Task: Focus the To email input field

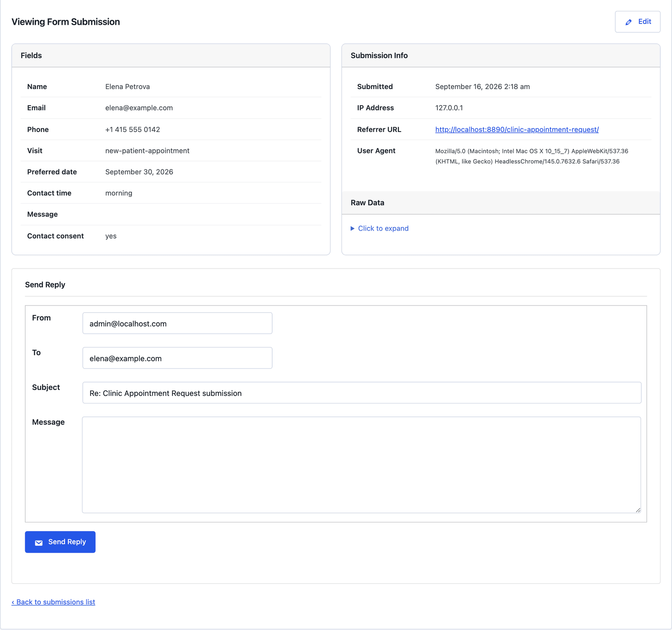Action: (x=177, y=358)
